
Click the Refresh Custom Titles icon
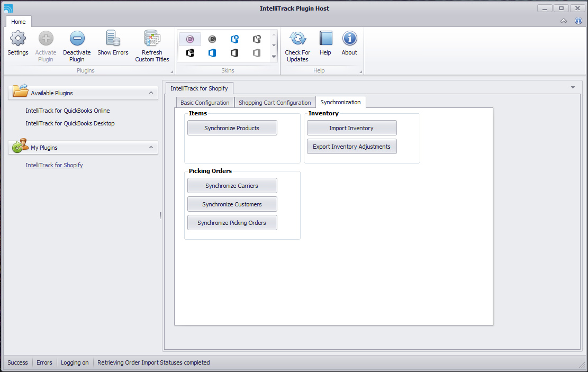[x=152, y=38]
